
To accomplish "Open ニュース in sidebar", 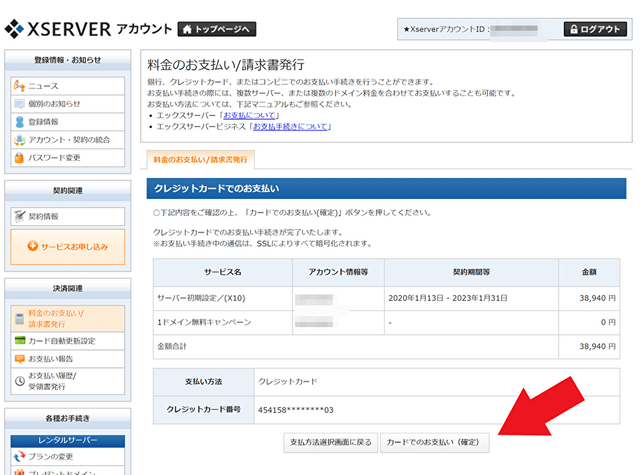I will tap(68, 86).
